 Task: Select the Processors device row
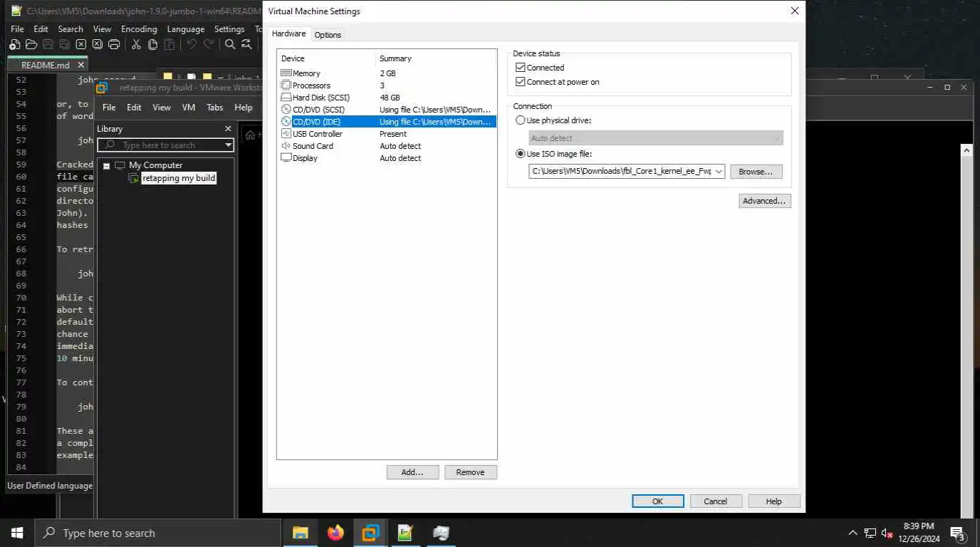pos(387,85)
